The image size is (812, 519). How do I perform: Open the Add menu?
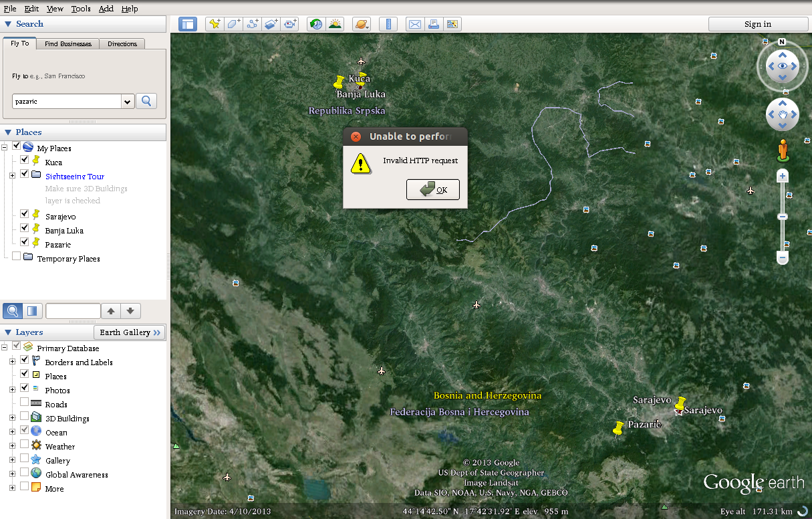pos(106,9)
